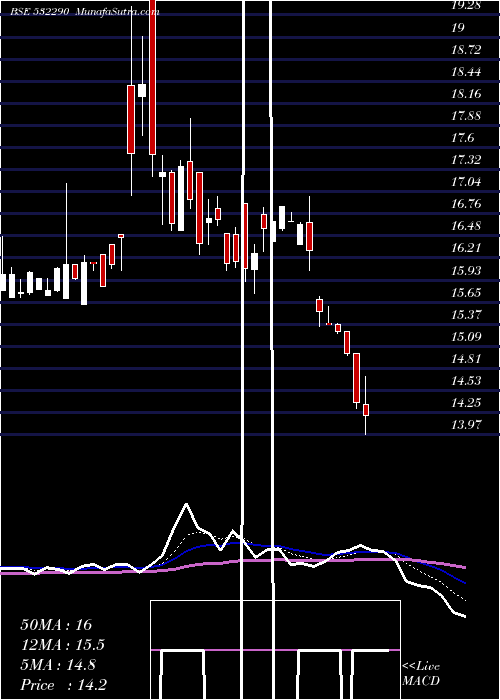Click the 17.88 price axis label
Screen dimensions: 500x700
coord(466,116)
